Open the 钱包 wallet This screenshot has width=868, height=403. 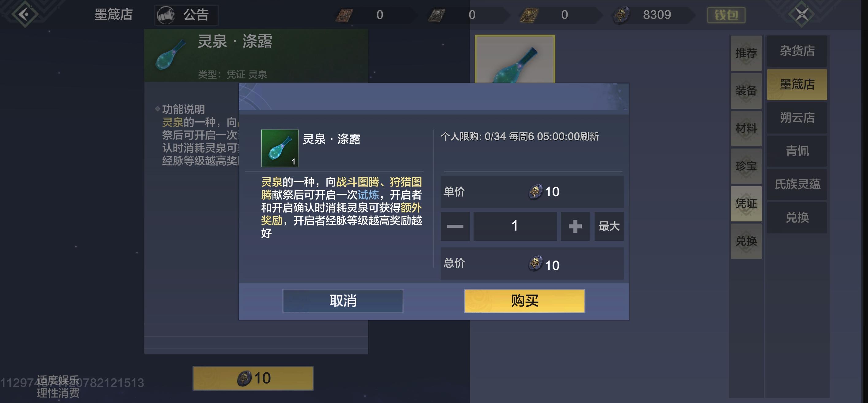726,15
